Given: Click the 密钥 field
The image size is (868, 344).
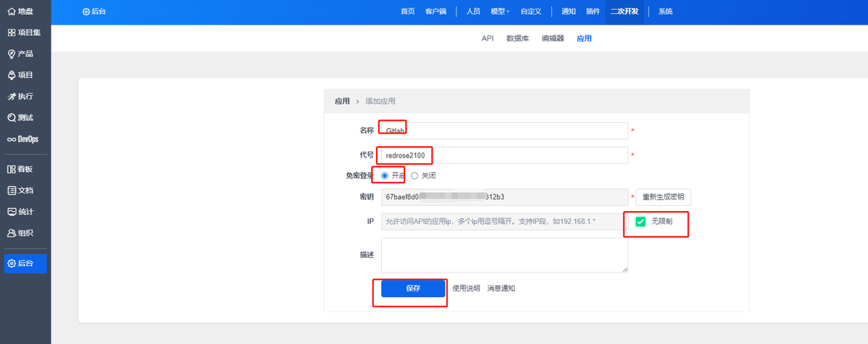Looking at the screenshot, I should (504, 197).
